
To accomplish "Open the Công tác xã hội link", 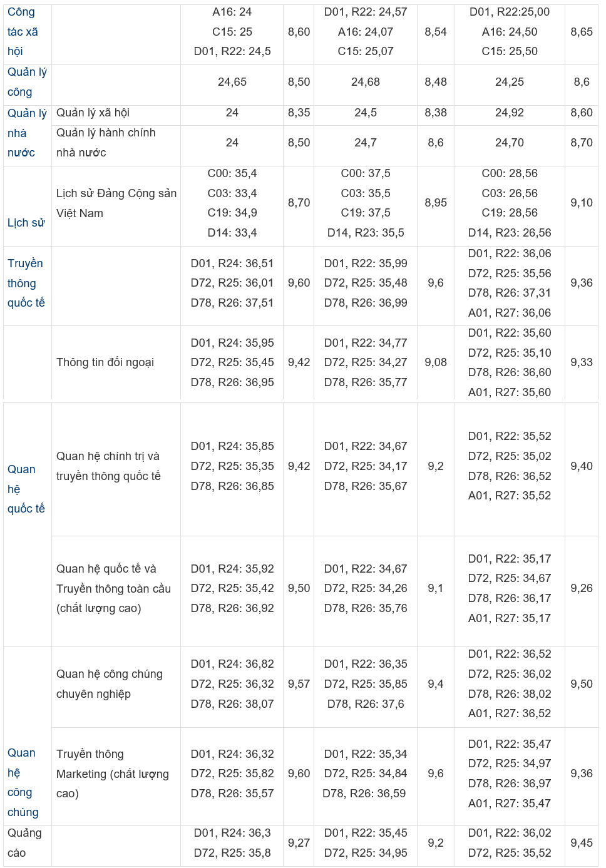I will point(23,32).
